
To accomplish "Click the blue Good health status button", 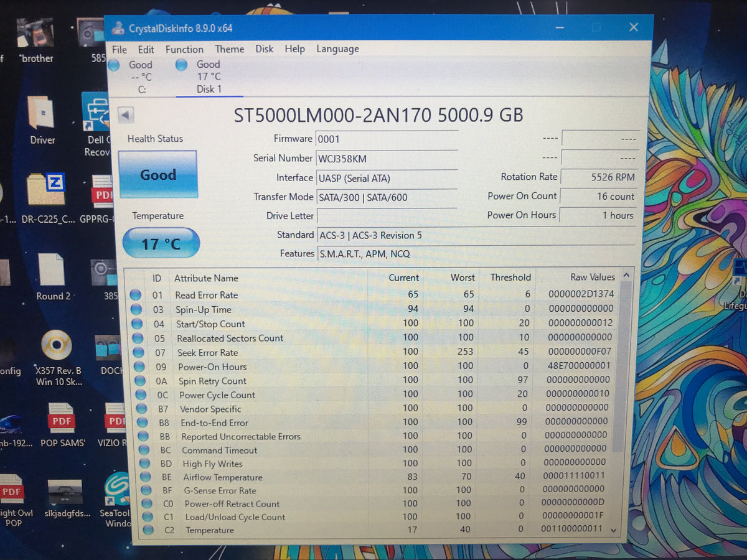I will 158,175.
